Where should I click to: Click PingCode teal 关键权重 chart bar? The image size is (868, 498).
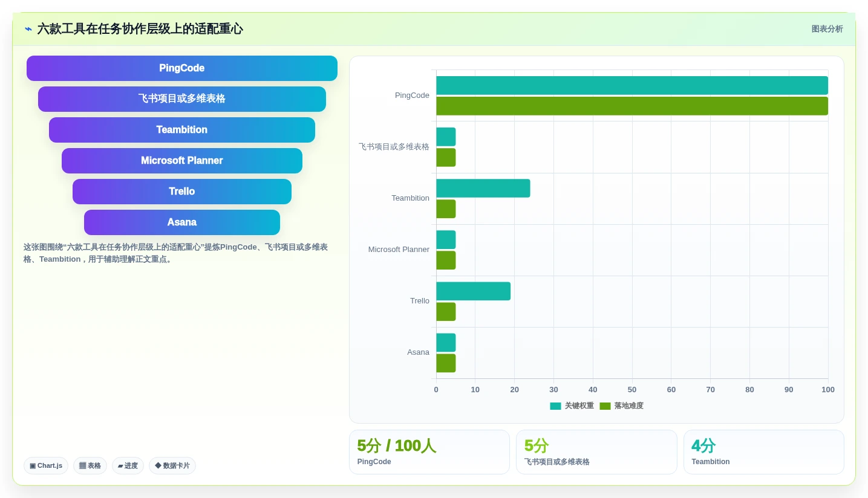(x=632, y=85)
